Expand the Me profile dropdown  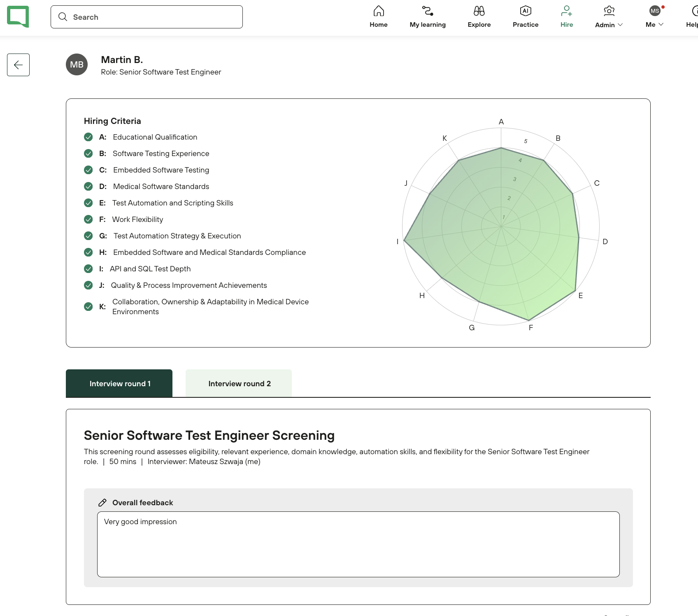click(x=654, y=24)
